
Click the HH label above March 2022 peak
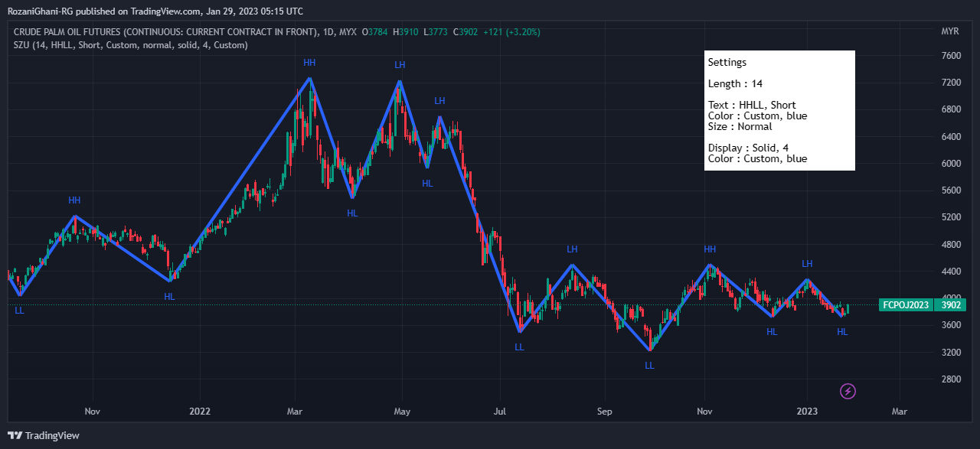[x=309, y=63]
